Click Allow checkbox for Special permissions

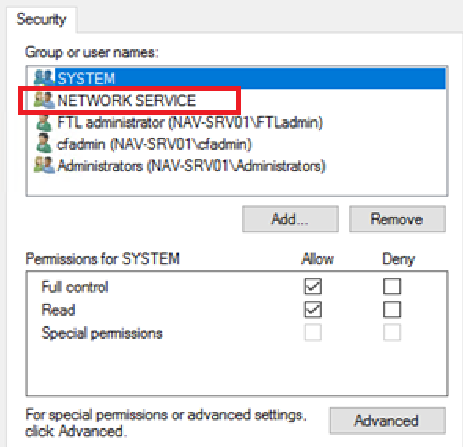[x=313, y=332]
